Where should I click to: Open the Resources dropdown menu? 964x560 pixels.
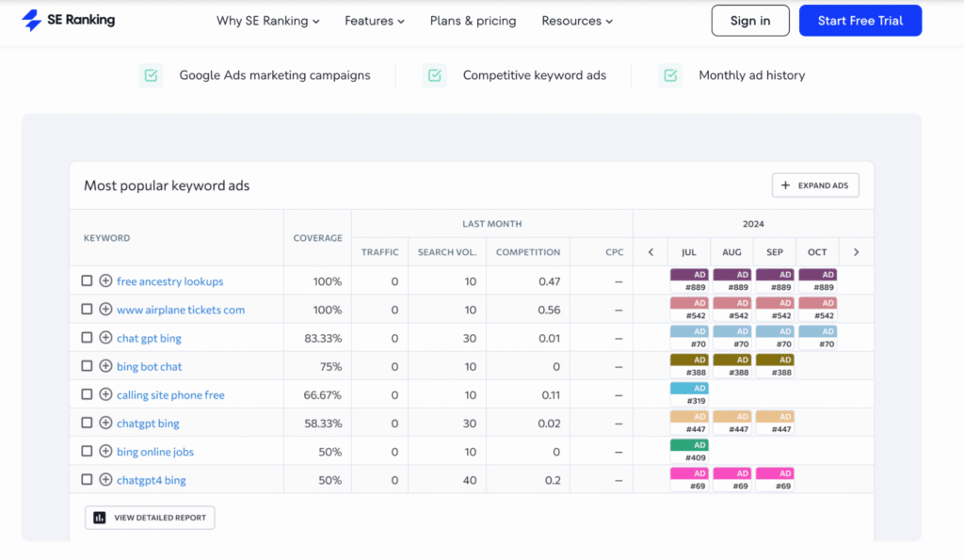pos(577,21)
